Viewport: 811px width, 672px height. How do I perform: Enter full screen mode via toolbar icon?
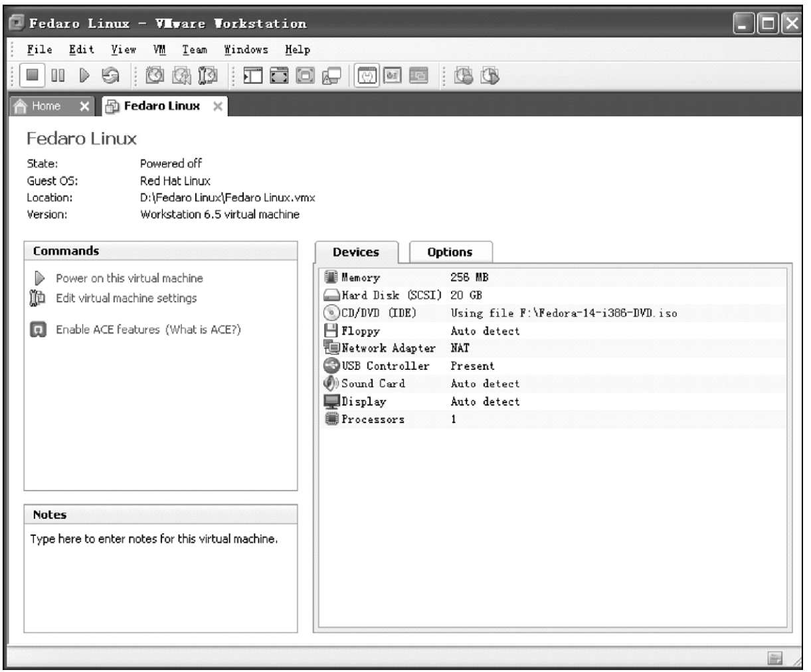point(279,76)
